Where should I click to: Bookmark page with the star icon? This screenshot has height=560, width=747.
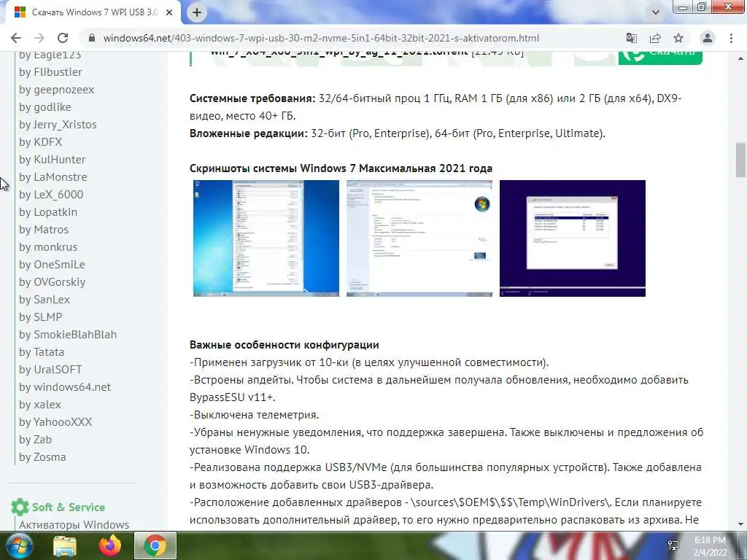coord(678,38)
